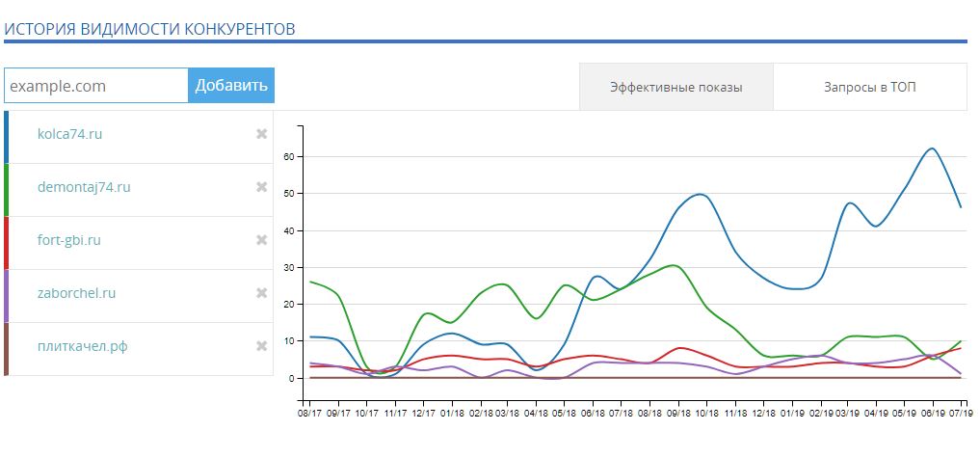
Task: Select the zaborchel.ru competitor entry
Action: click(x=76, y=293)
